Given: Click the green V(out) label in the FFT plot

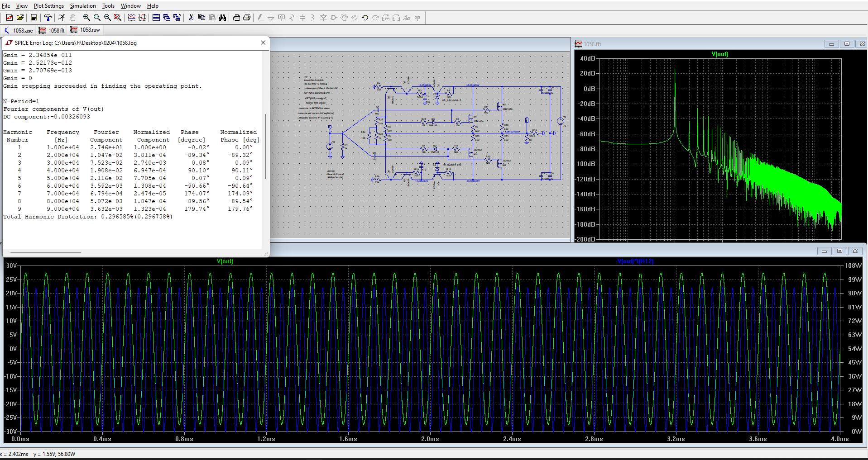Looking at the screenshot, I should [719, 54].
